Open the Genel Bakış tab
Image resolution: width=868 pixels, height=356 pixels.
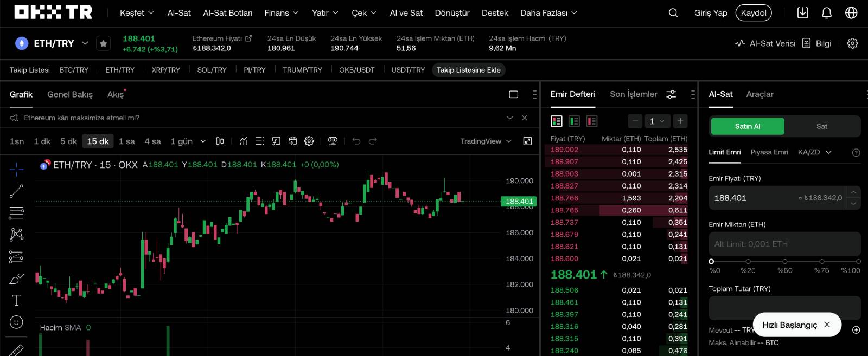[70, 94]
